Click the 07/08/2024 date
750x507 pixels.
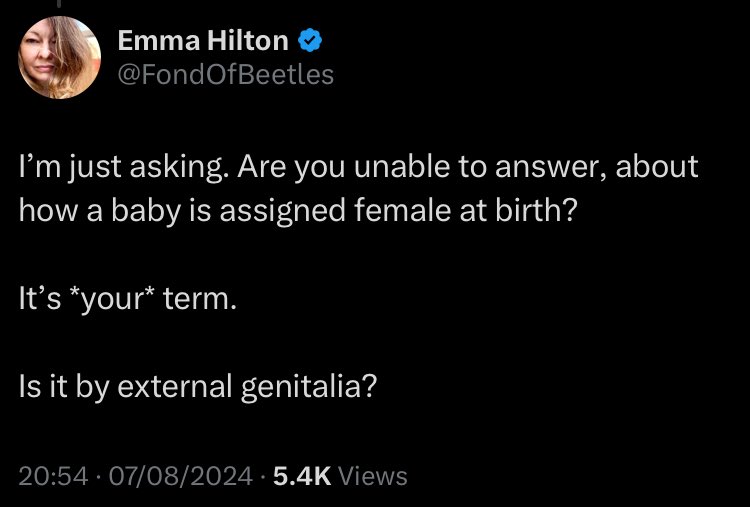click(180, 476)
